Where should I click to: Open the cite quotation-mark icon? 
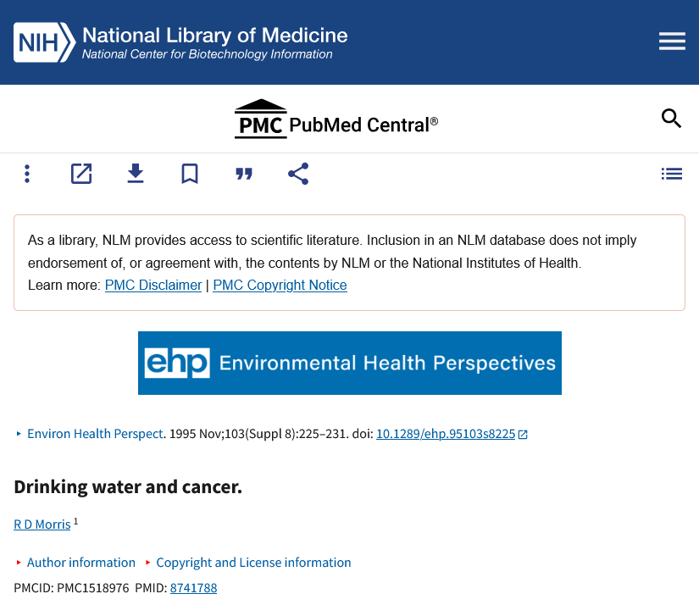(244, 174)
